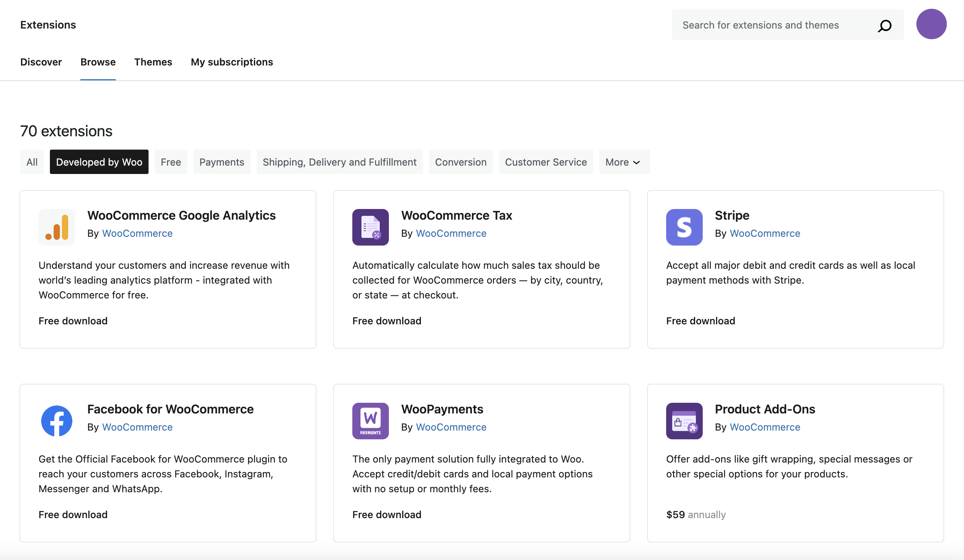
Task: Switch to the Themes tab
Action: click(153, 62)
